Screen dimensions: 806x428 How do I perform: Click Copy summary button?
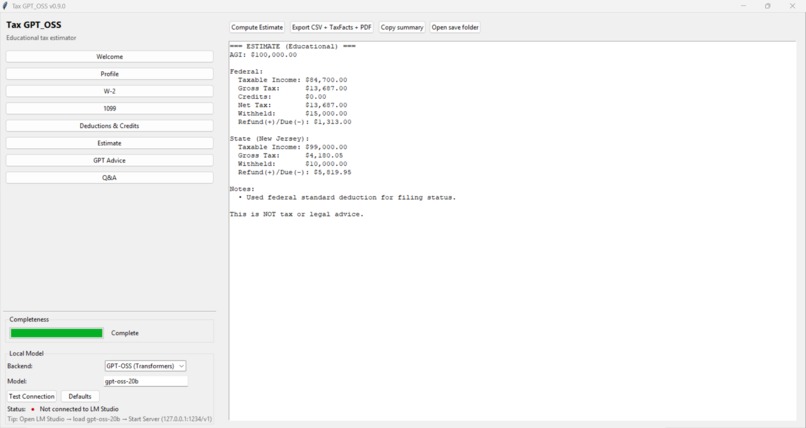click(x=402, y=27)
